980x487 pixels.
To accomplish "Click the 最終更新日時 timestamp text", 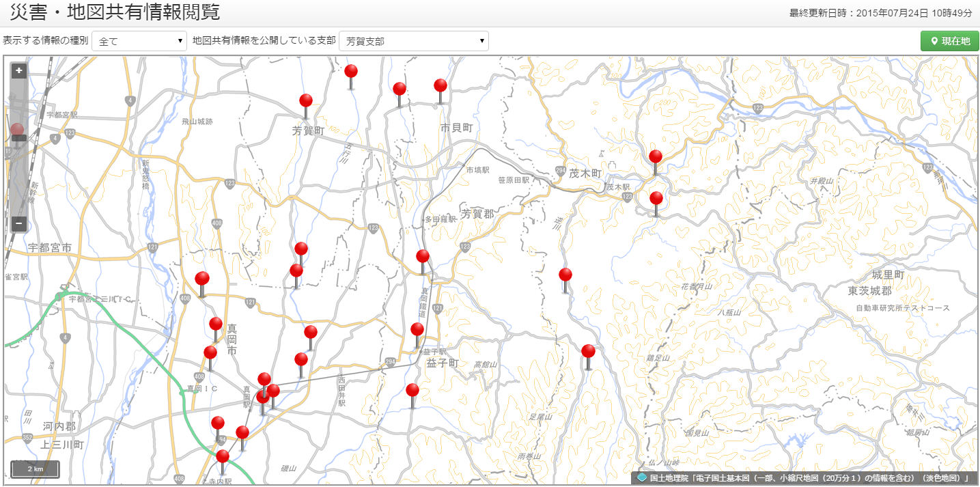I will pyautogui.click(x=881, y=13).
